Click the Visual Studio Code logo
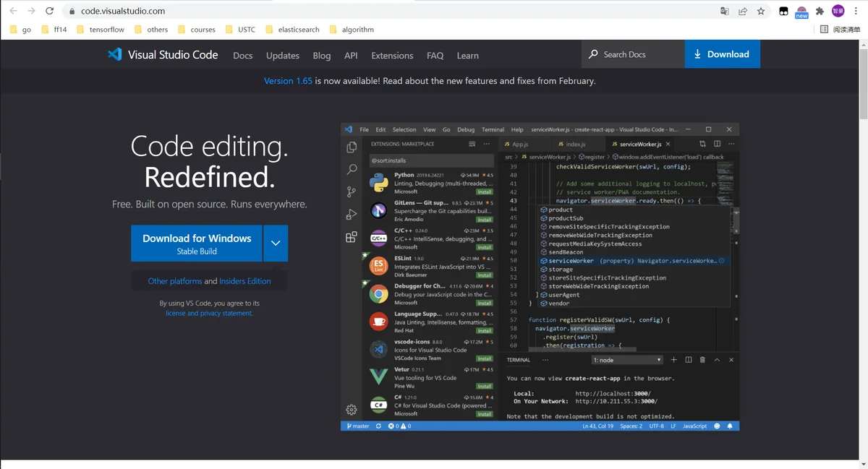 pyautogui.click(x=163, y=55)
